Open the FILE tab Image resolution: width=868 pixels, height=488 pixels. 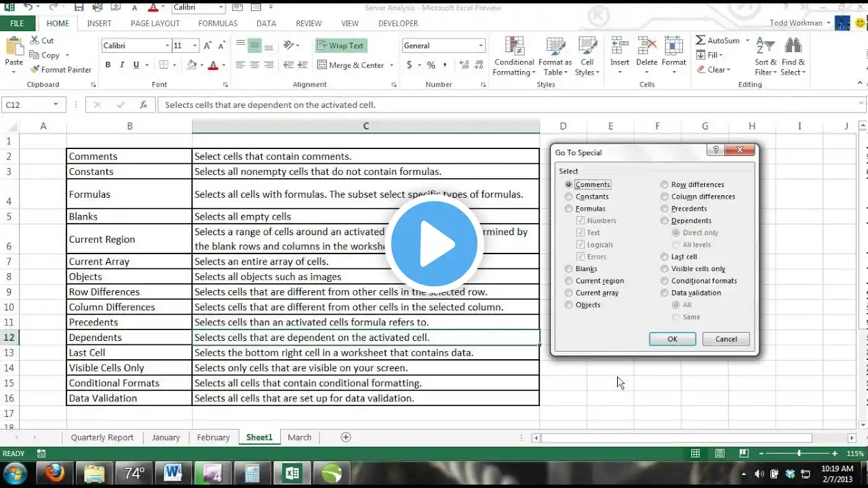[x=17, y=23]
